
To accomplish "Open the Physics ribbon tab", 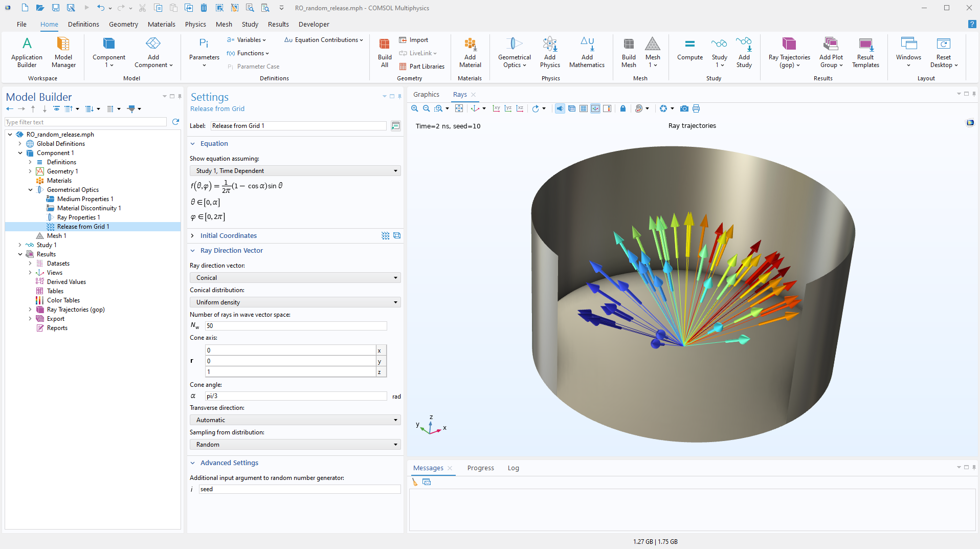I will pos(195,24).
